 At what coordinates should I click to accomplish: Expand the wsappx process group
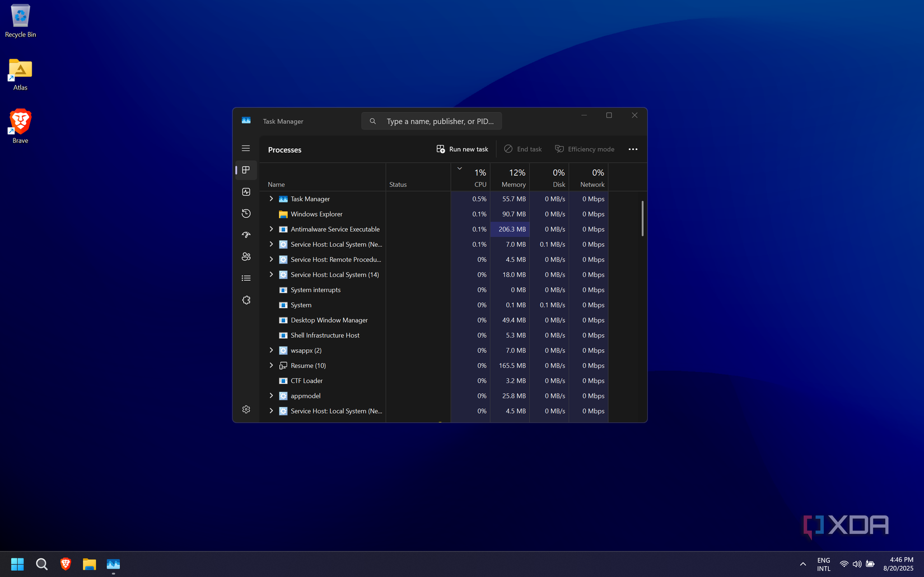(271, 350)
